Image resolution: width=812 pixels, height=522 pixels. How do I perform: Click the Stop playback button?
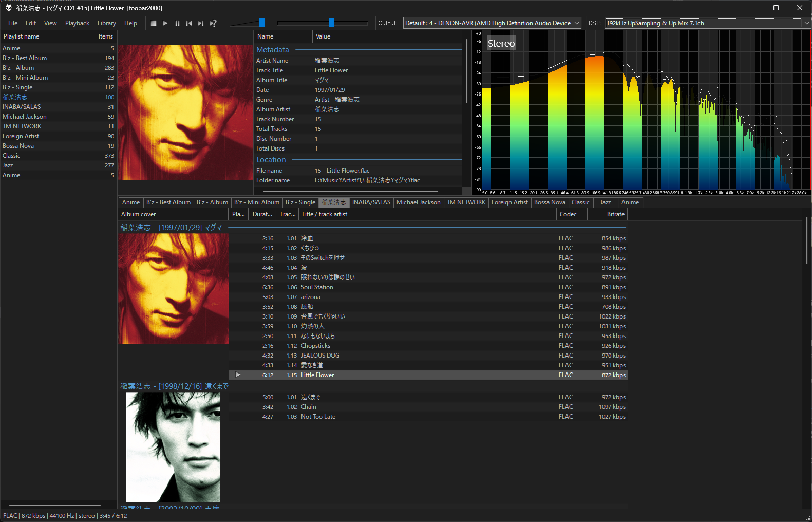(x=154, y=23)
